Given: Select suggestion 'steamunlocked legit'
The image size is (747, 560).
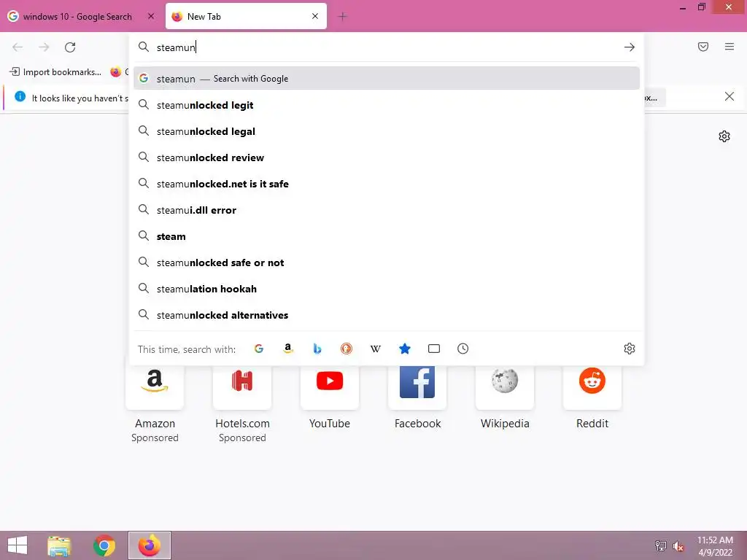Looking at the screenshot, I should [387, 105].
